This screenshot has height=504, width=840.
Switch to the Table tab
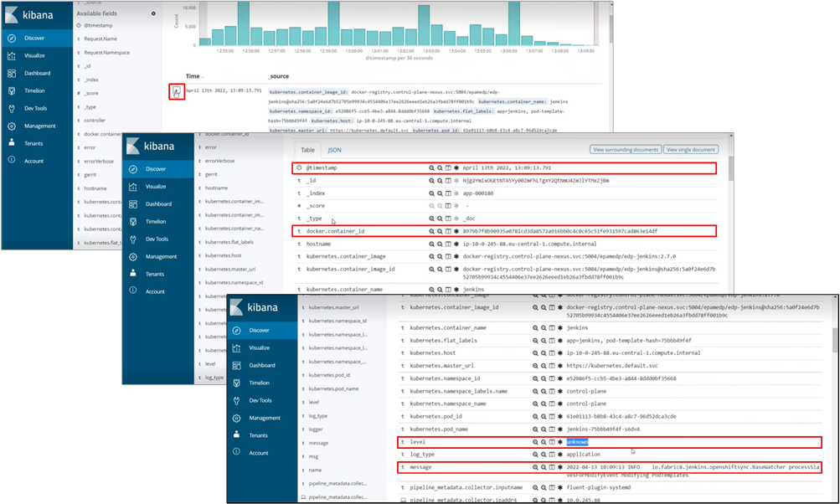coord(307,150)
